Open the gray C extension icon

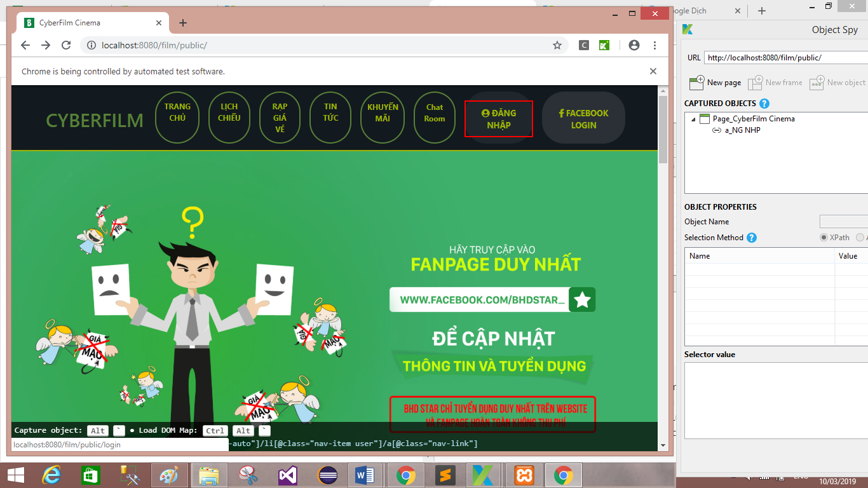[x=584, y=45]
